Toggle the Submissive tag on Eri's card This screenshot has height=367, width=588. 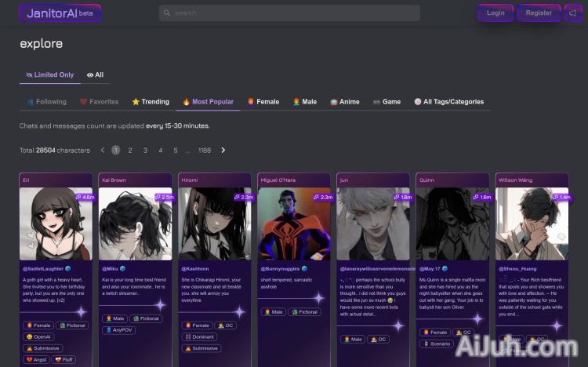pyautogui.click(x=43, y=348)
